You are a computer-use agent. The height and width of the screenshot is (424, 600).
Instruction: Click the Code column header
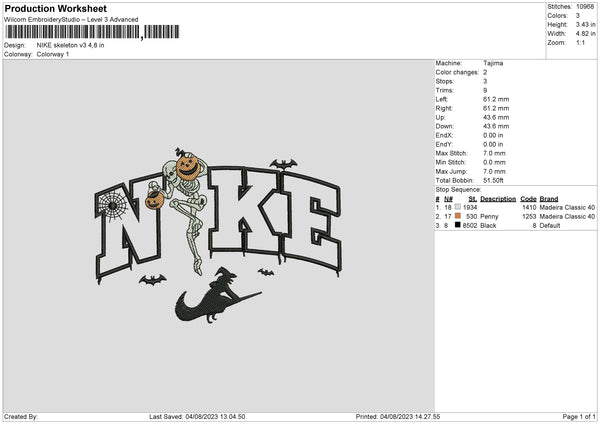528,199
